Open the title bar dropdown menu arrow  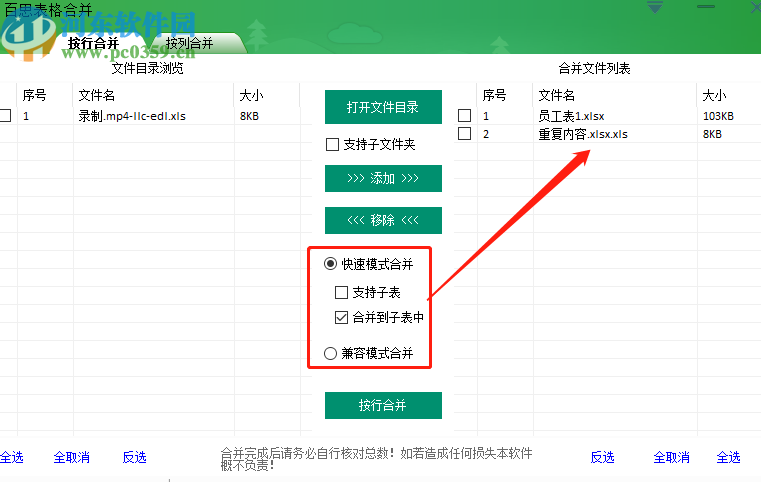[x=655, y=7]
